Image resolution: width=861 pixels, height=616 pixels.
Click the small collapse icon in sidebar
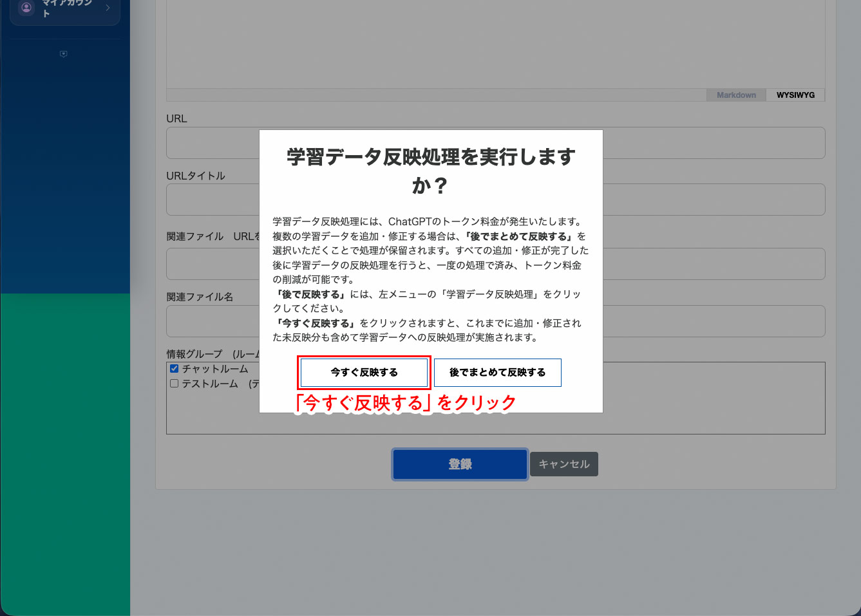click(63, 54)
